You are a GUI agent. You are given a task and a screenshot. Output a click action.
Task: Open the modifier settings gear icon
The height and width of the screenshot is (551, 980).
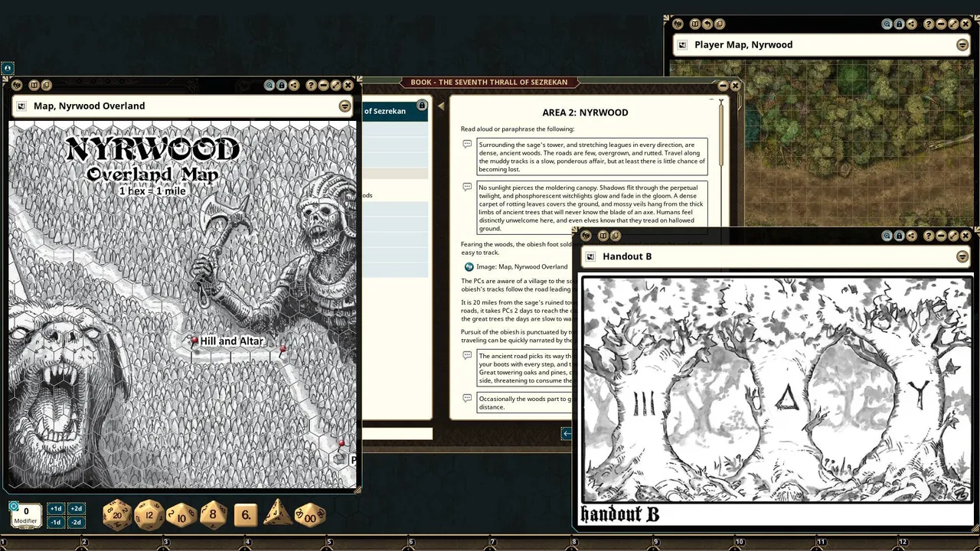click(13, 505)
